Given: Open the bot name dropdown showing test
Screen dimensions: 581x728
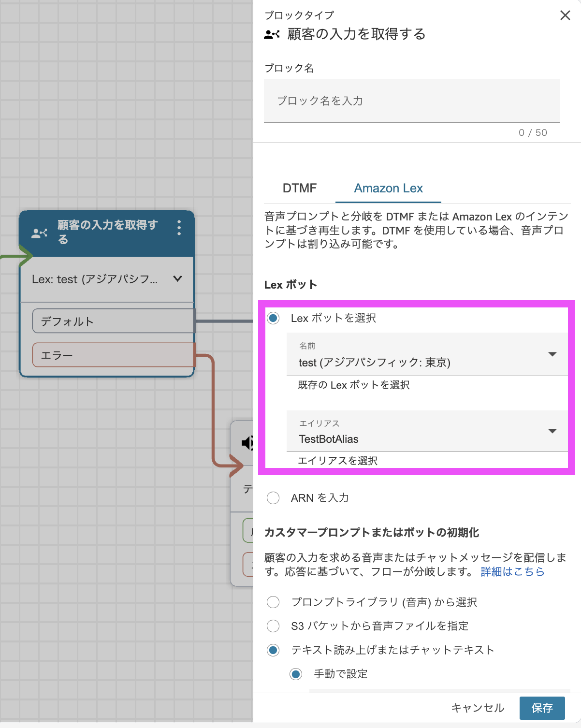Looking at the screenshot, I should click(x=427, y=354).
